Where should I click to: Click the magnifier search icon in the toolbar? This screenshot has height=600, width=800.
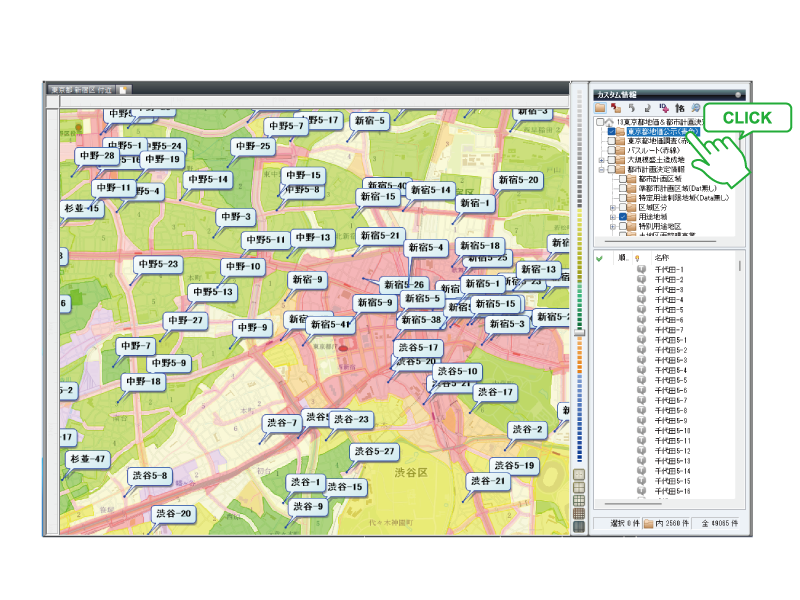click(695, 108)
